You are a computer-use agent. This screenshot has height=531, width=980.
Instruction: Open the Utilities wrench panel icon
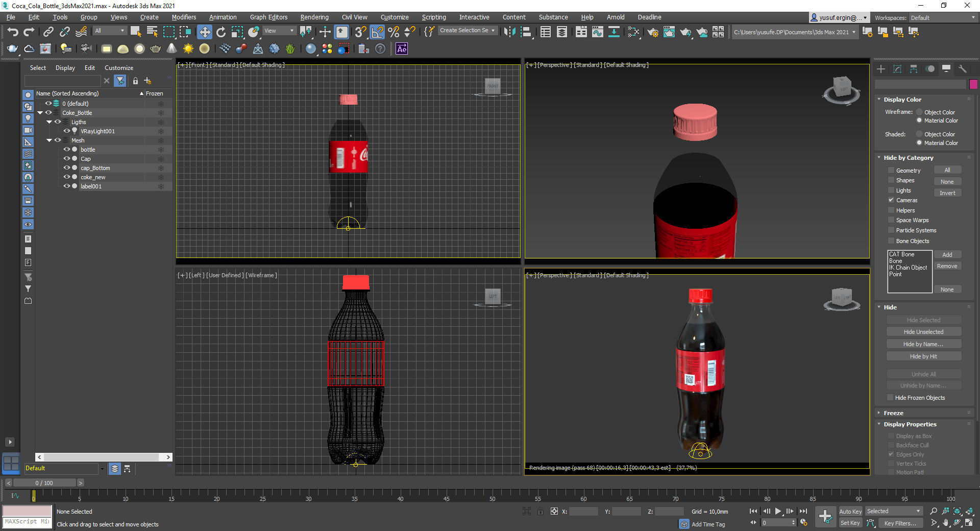(x=963, y=69)
